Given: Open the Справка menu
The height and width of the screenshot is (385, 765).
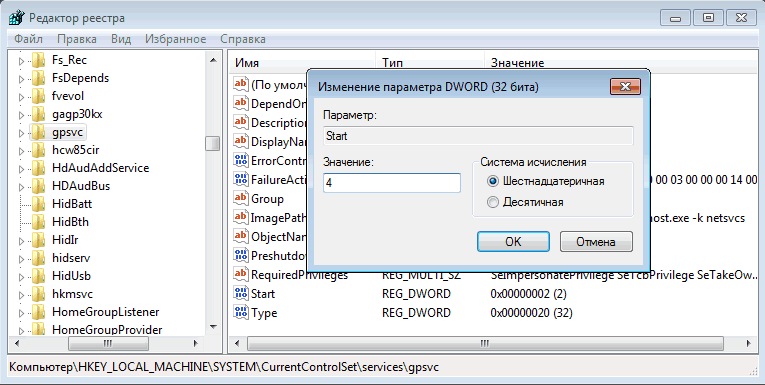Looking at the screenshot, I should pos(243,39).
